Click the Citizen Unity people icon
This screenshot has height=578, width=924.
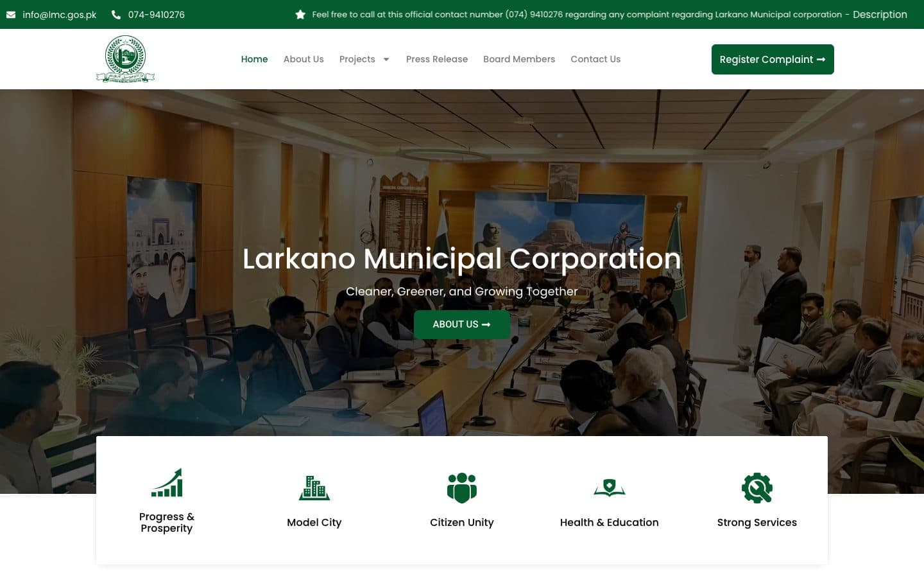[462, 488]
